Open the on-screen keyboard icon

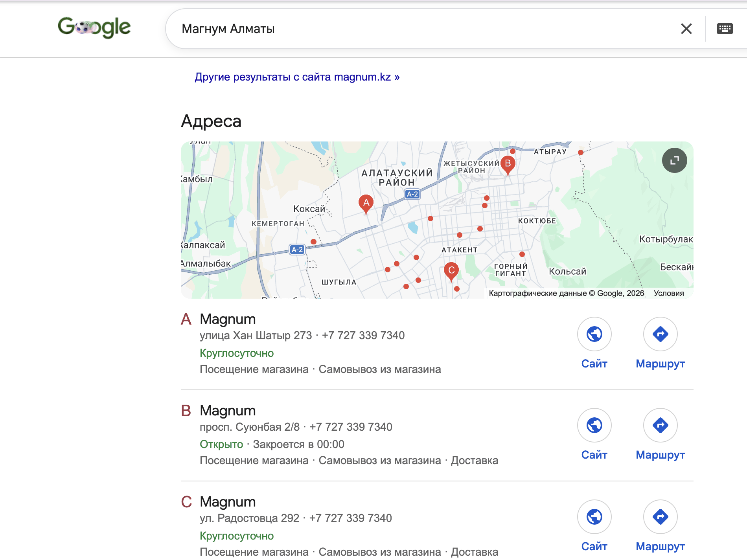tap(725, 29)
